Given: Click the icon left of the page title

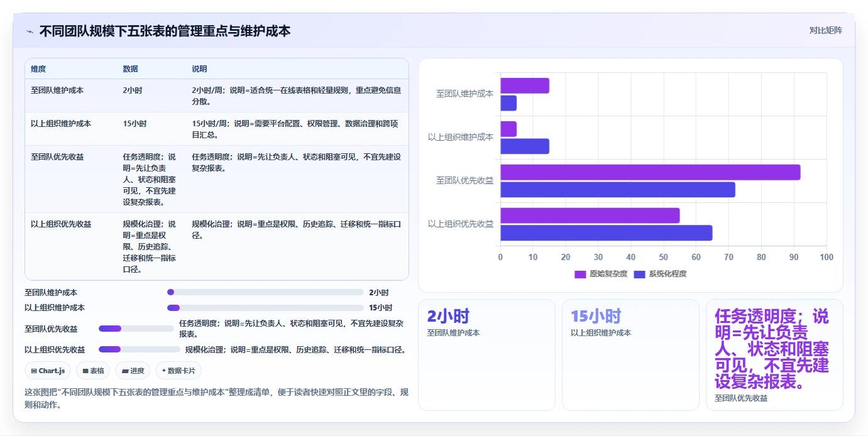Looking at the screenshot, I should click(x=30, y=31).
